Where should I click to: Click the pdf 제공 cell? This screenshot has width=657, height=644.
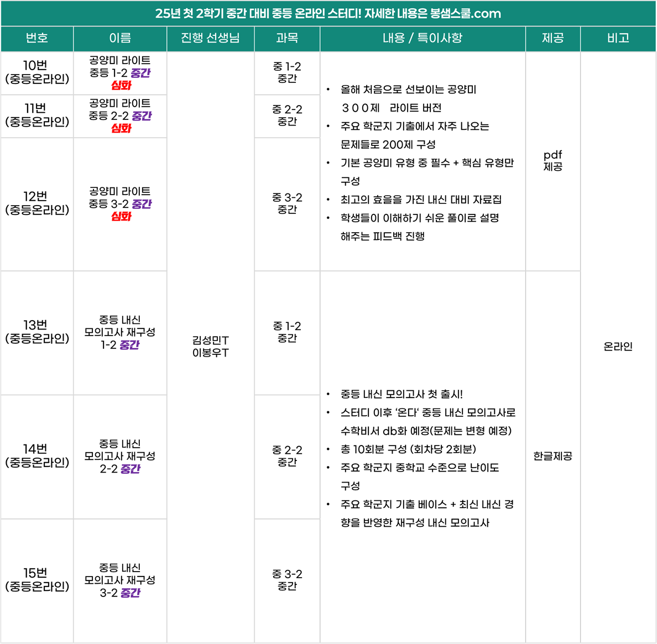tap(552, 161)
